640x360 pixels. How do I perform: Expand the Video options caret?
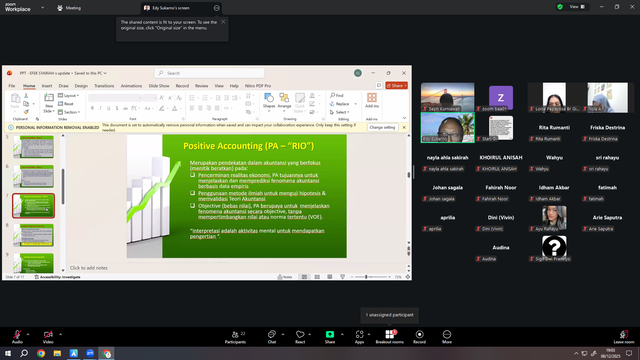[60, 334]
